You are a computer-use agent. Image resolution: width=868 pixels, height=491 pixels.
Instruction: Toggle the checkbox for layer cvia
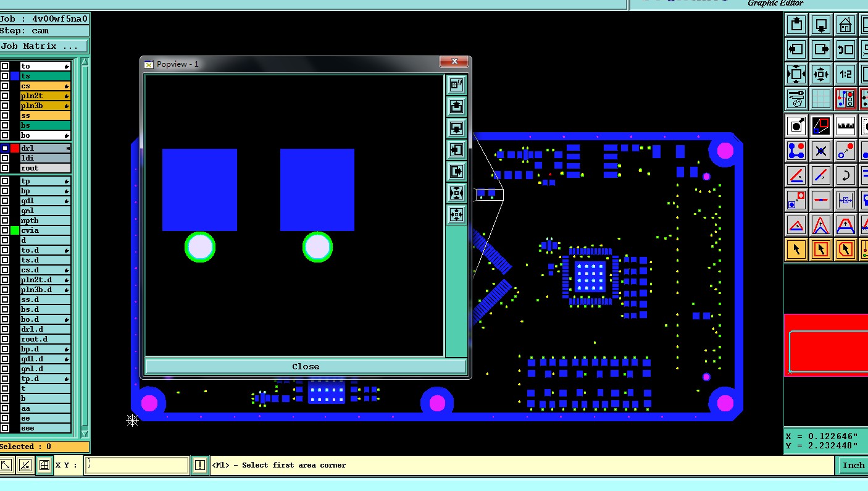click(5, 230)
